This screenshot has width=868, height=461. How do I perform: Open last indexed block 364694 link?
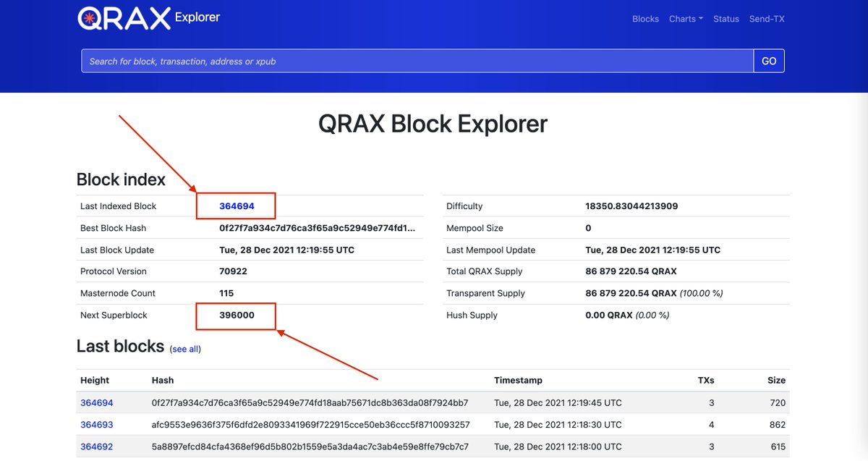(x=237, y=206)
